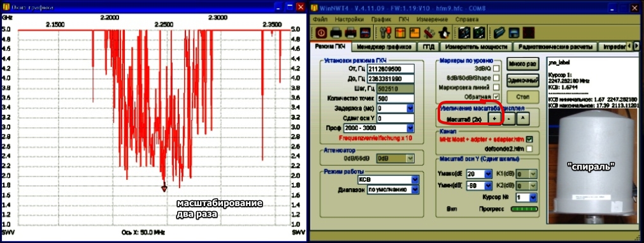
Task: Enable the 3dB/Q marker checkbox
Action: point(497,68)
